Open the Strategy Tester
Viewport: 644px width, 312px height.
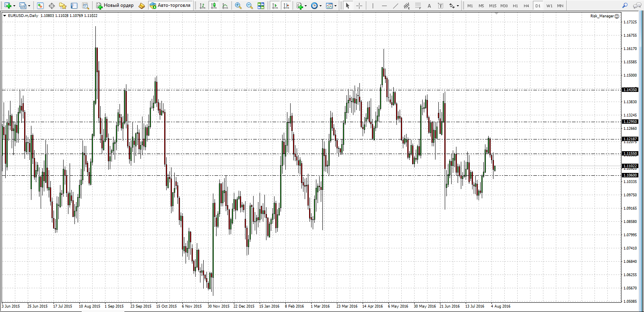(85, 6)
